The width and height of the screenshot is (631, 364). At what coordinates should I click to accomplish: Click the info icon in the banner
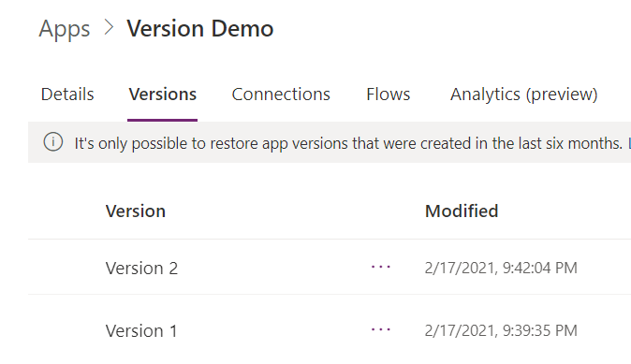53,142
